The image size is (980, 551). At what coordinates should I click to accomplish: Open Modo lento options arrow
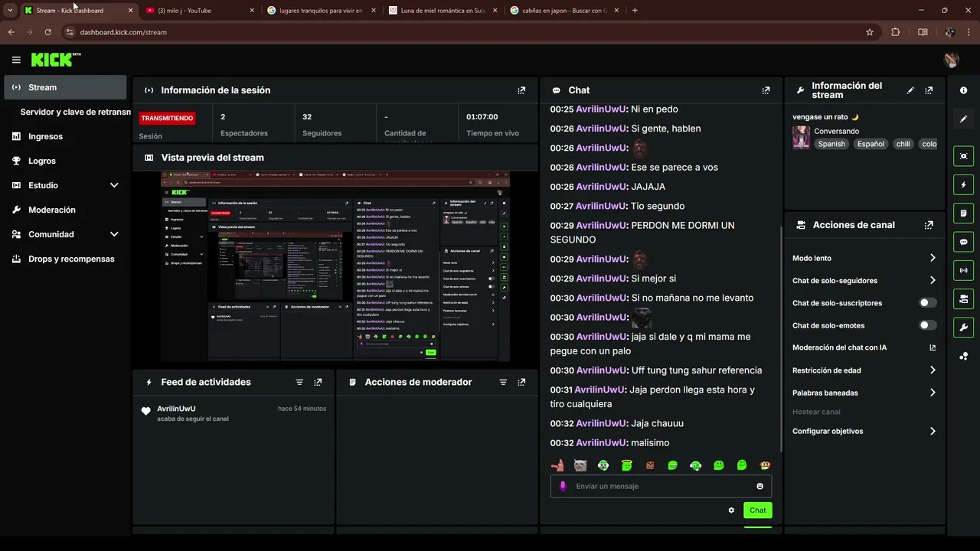[x=933, y=258]
